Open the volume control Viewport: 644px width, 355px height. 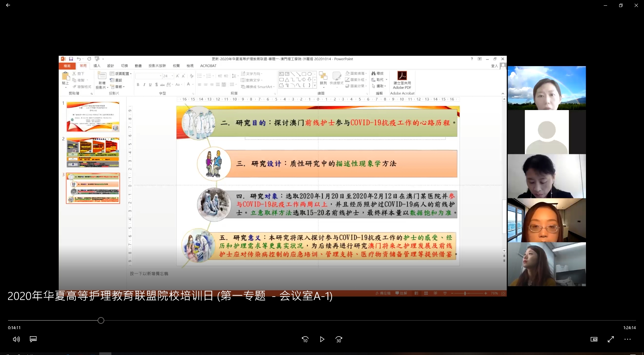[16, 339]
